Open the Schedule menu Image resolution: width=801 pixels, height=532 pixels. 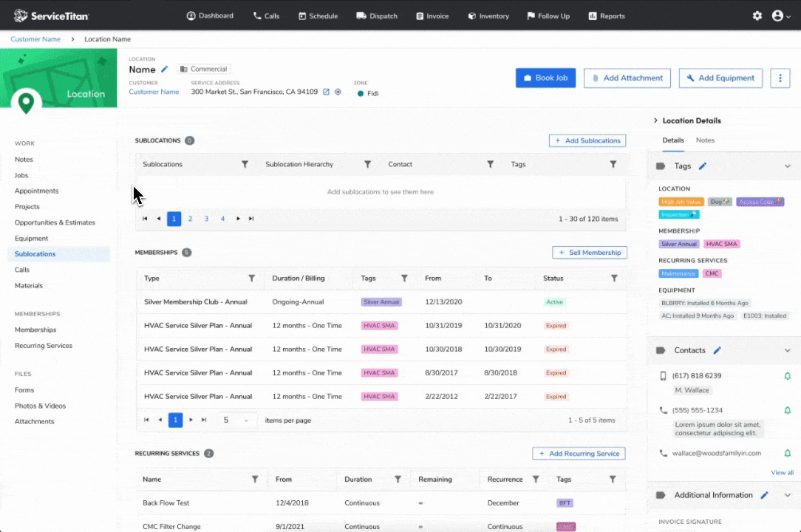pos(318,16)
